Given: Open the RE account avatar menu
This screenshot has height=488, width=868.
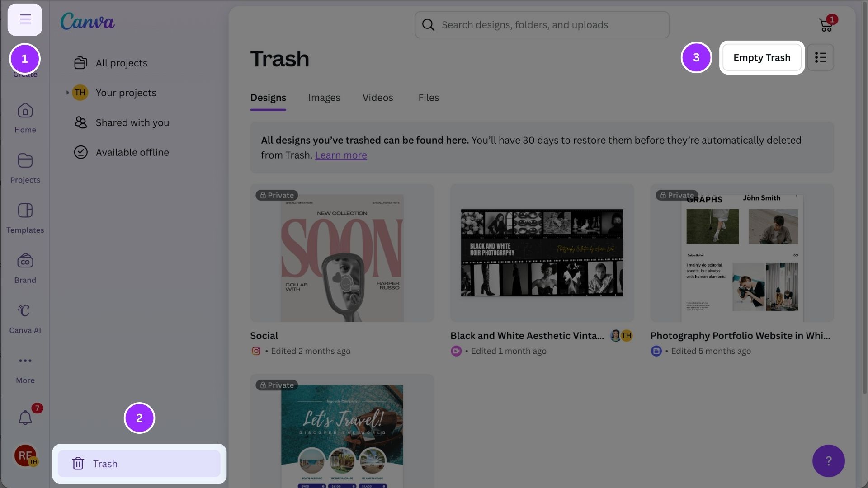Looking at the screenshot, I should 25,455.
